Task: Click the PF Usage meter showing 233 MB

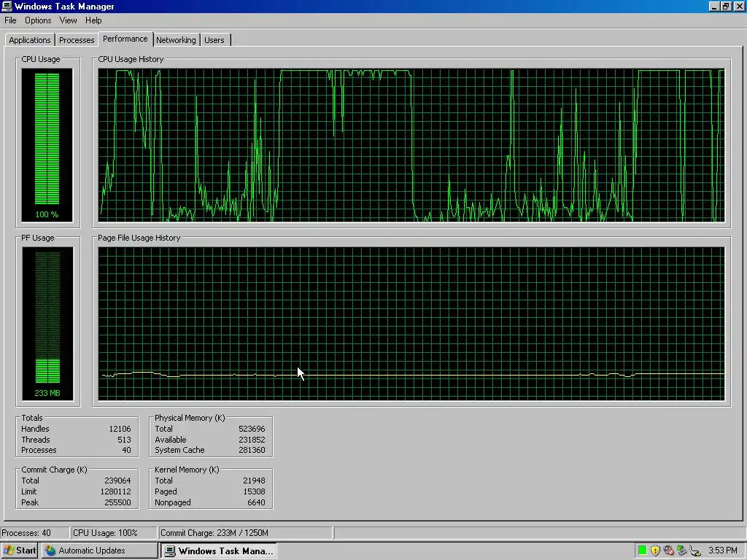Action: pyautogui.click(x=47, y=323)
